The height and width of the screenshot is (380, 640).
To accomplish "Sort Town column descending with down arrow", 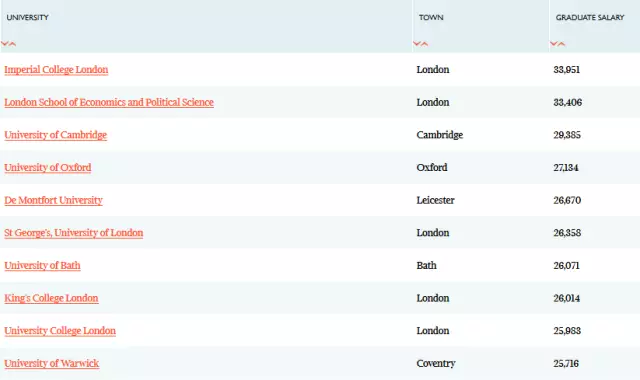I will [417, 43].
